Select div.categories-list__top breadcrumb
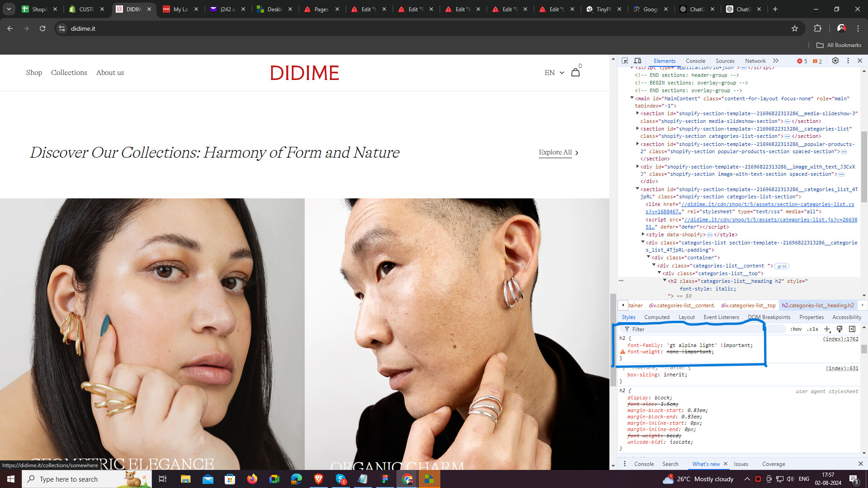868x488 pixels. click(748, 305)
